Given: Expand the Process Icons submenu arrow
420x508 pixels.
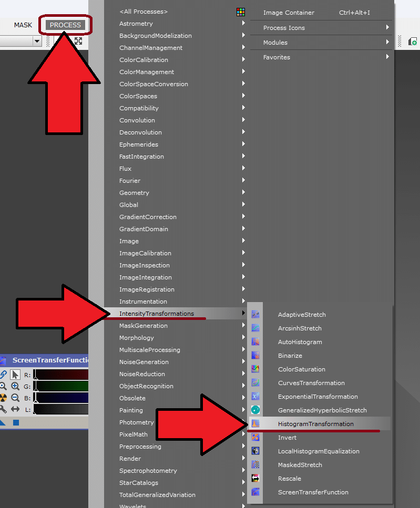Looking at the screenshot, I should tap(387, 27).
